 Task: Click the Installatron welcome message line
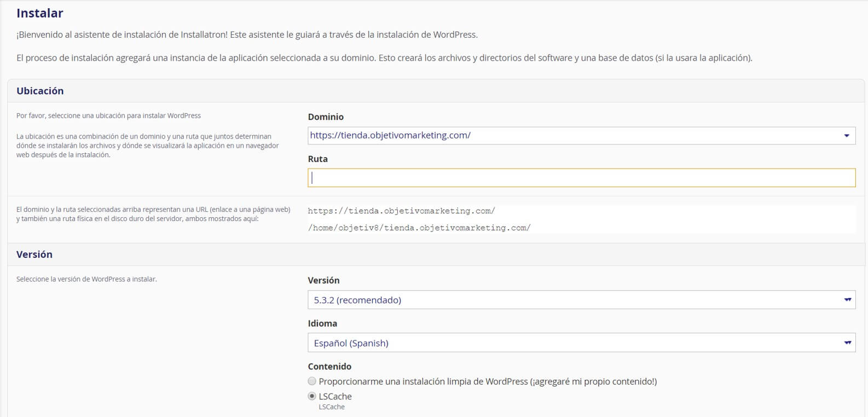coord(247,34)
